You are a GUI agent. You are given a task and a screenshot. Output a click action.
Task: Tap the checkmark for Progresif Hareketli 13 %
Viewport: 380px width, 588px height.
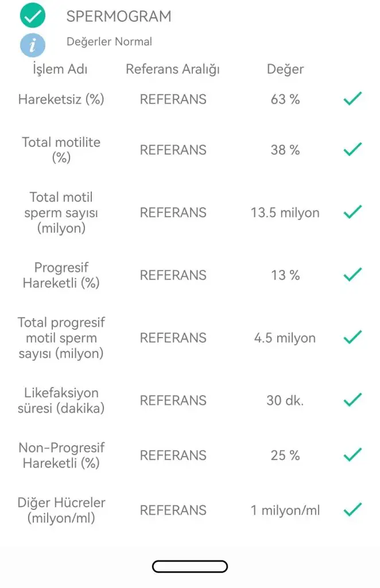352,274
